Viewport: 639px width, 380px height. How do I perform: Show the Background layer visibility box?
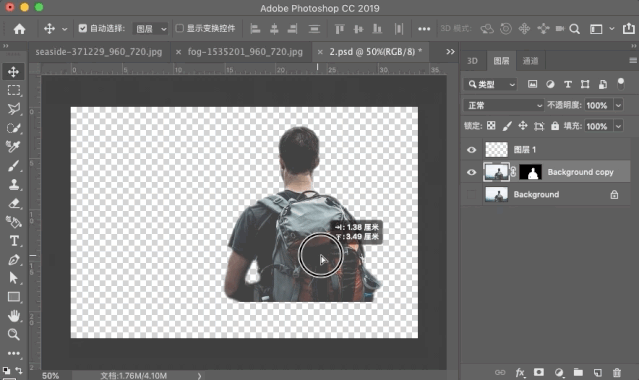[x=472, y=194]
